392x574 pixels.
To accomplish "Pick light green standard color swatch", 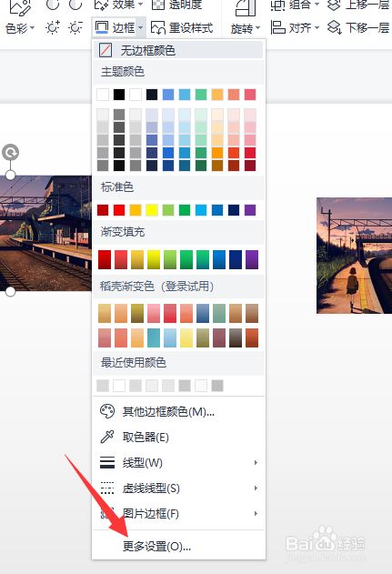I will [x=168, y=210].
